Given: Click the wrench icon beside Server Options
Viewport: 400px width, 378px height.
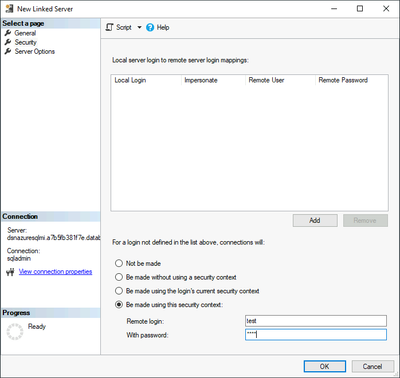Looking at the screenshot, I should 8,51.
